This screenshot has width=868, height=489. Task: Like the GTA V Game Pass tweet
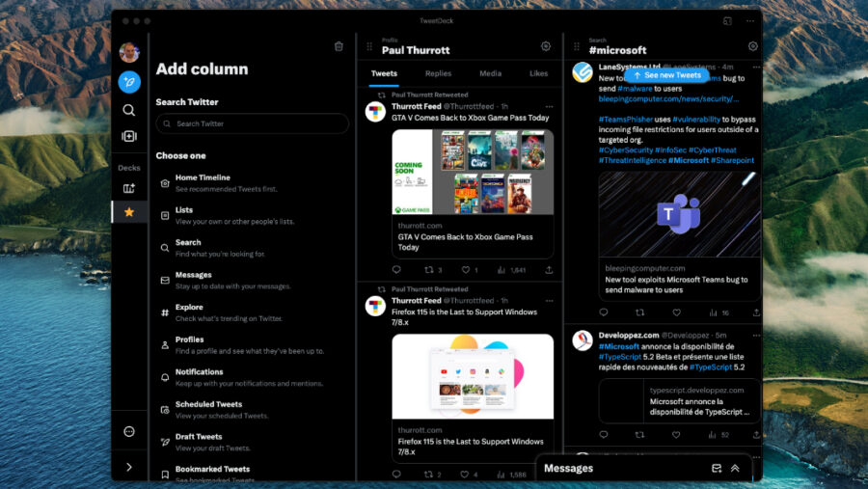click(466, 270)
